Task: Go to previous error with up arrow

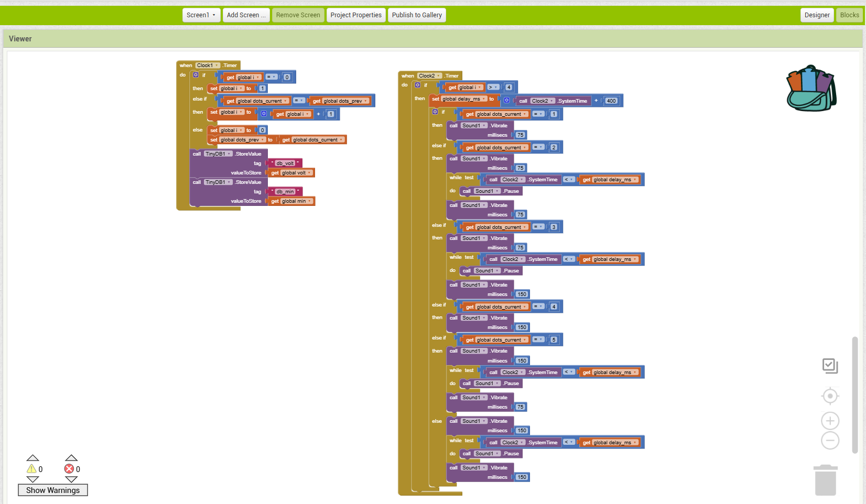Action: [x=71, y=458]
